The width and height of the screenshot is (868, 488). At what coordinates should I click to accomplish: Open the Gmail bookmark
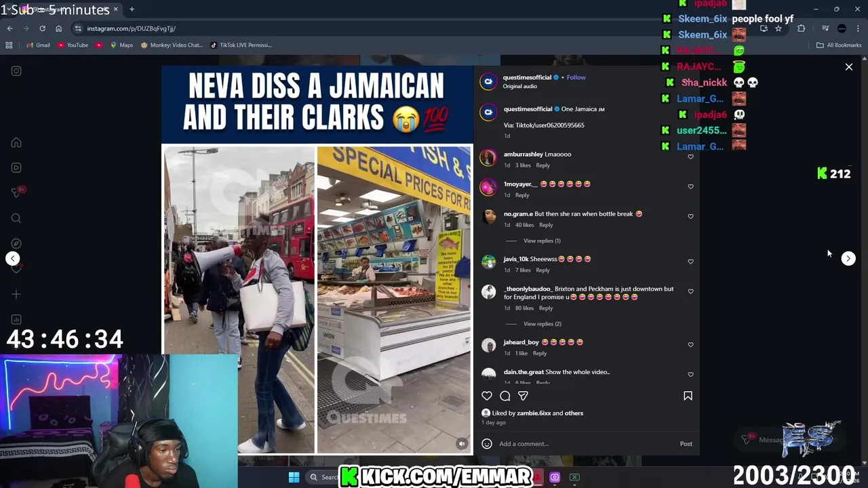tap(38, 45)
